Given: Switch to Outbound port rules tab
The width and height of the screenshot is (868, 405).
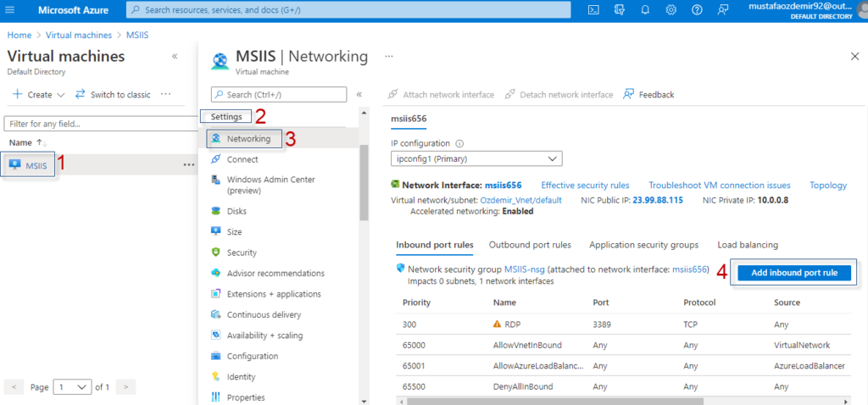Looking at the screenshot, I should tap(530, 245).
